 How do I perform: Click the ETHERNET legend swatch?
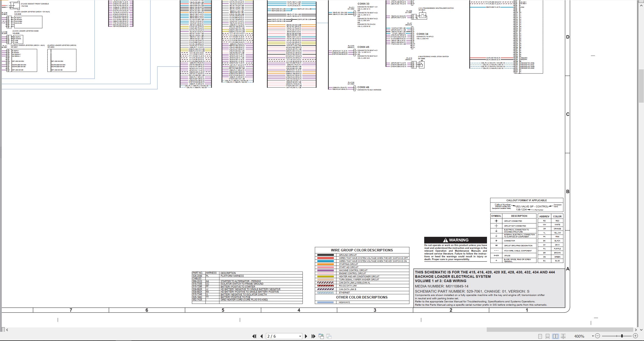[325, 293]
